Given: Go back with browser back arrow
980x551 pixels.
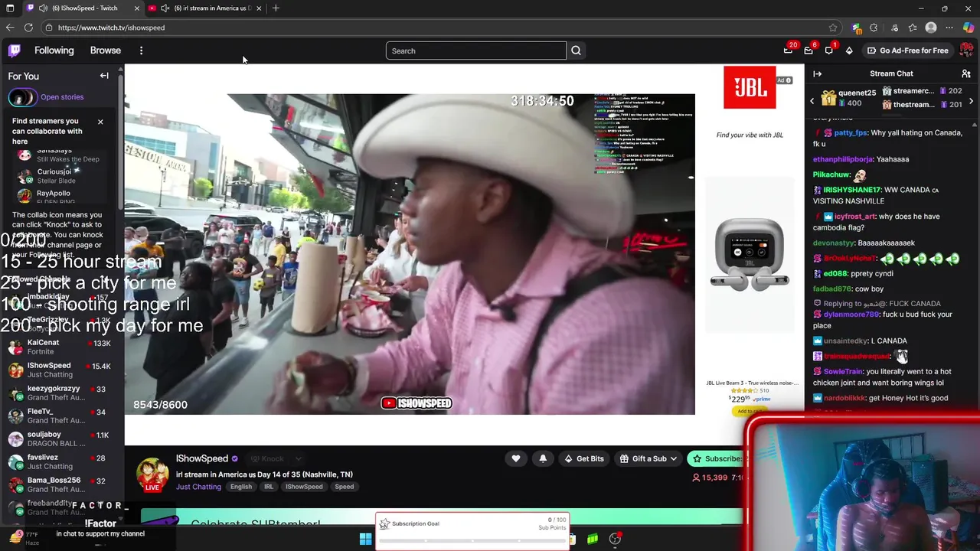Looking at the screenshot, I should [10, 28].
